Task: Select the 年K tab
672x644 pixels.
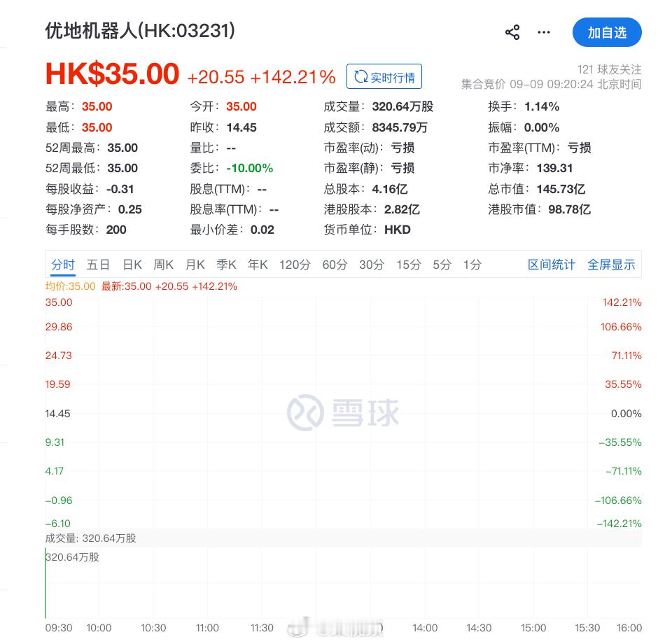Action: [x=258, y=265]
